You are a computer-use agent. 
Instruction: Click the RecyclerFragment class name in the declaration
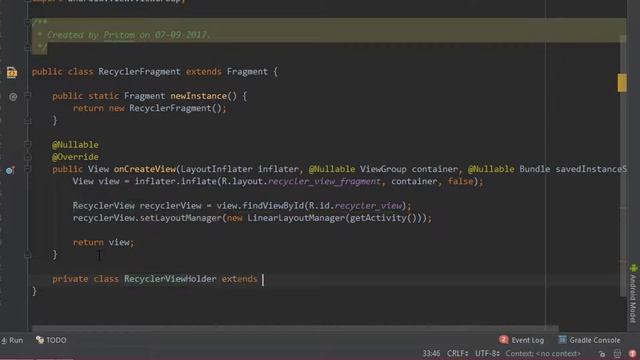tap(139, 71)
